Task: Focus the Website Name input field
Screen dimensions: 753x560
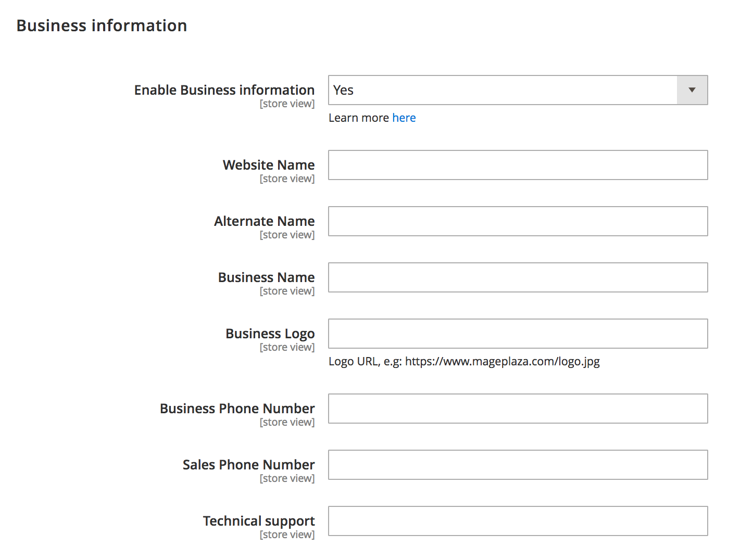Action: (x=518, y=165)
